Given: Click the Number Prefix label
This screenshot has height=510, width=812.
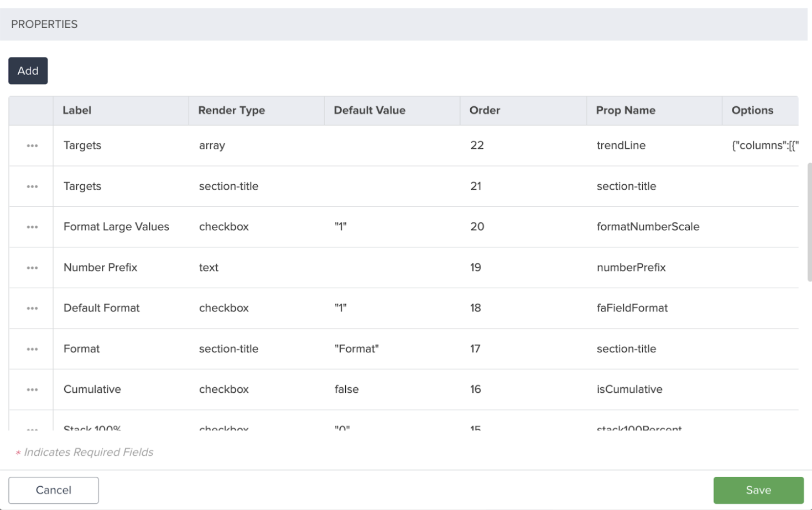Looking at the screenshot, I should [100, 268].
